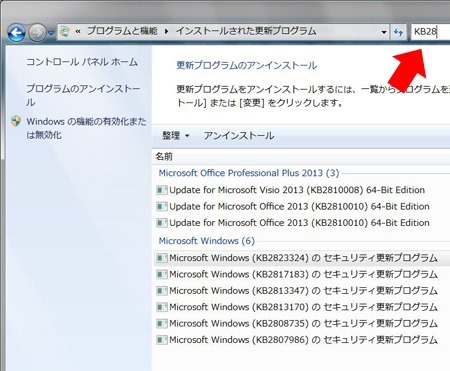450x371 pixels.
Task: Select Update for Microsoft Visio 2013 KB2810008
Action: pos(297,190)
